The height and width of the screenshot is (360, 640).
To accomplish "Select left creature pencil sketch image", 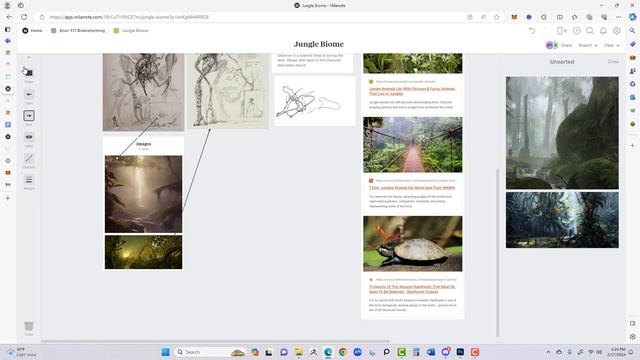I will [x=143, y=92].
